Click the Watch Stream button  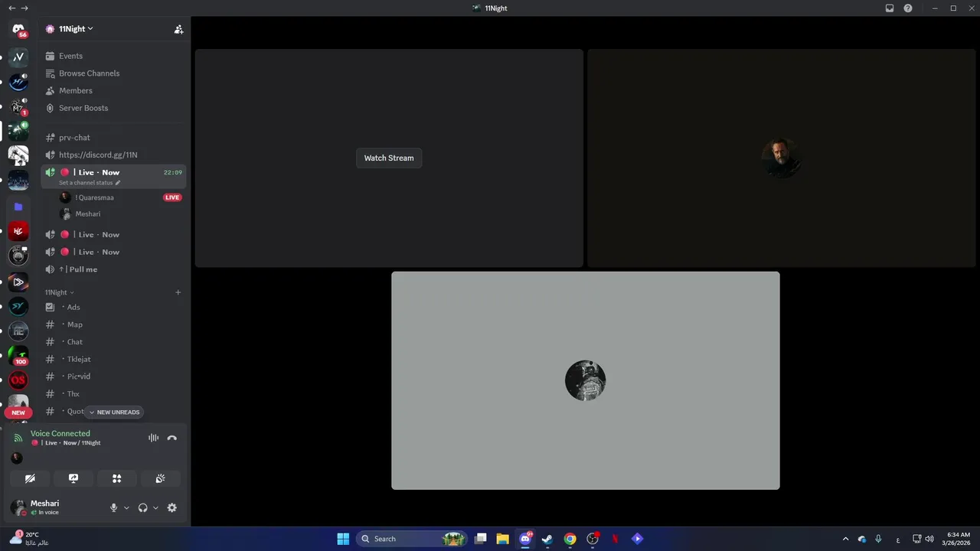[x=389, y=158]
